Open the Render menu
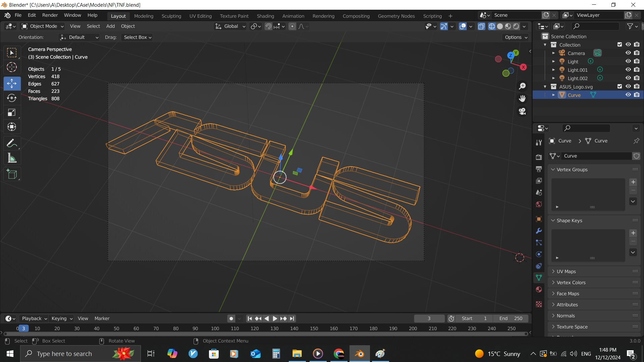The width and height of the screenshot is (644, 362). tap(50, 15)
